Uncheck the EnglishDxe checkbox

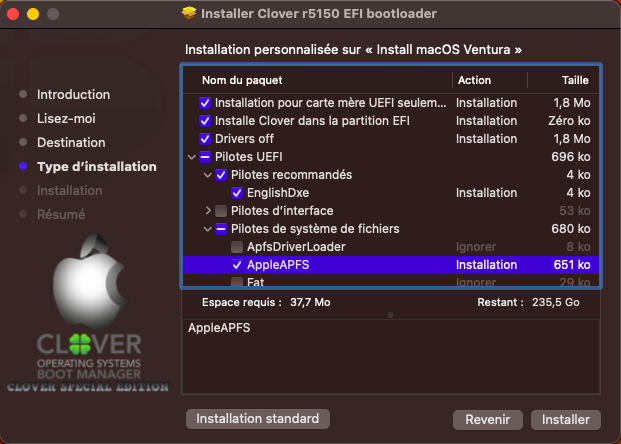(x=237, y=193)
